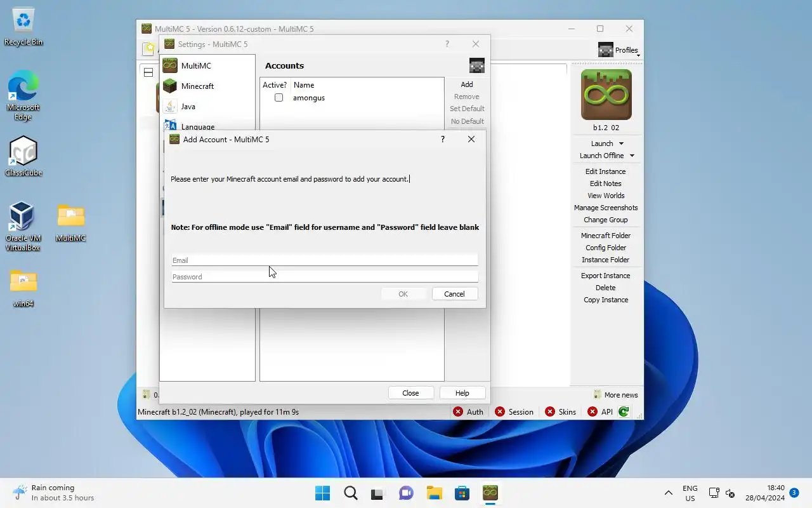Viewport: 812px width, 508px height.
Task: Click MultiMC taskbar icon
Action: tap(490, 493)
